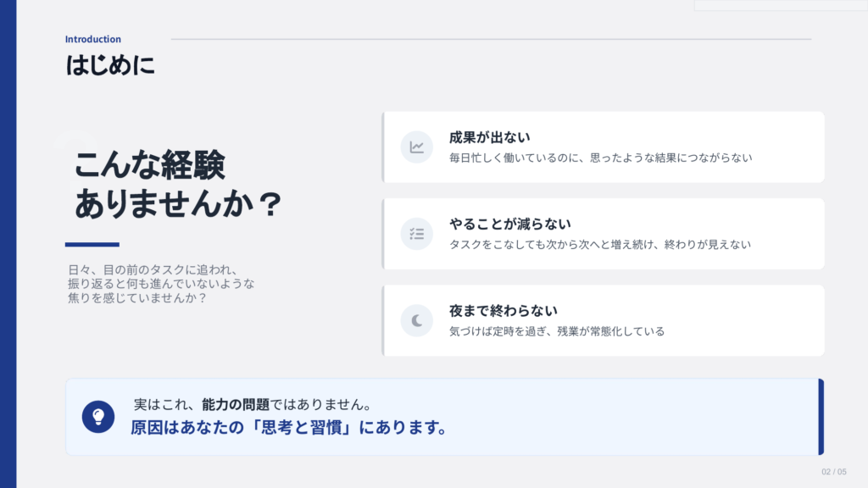
Task: Select the small Introduction label
Action: (x=93, y=39)
